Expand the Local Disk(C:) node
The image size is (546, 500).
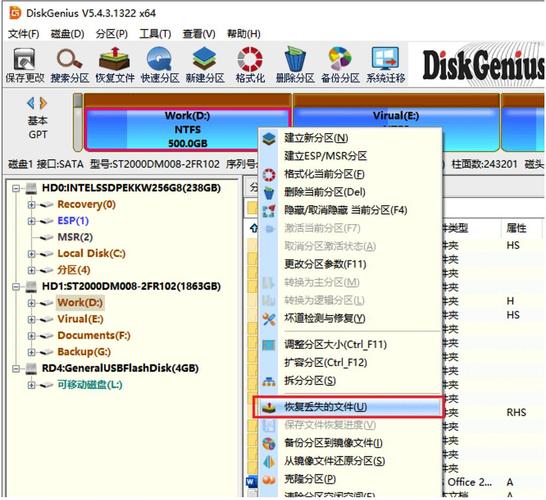[x=31, y=254]
